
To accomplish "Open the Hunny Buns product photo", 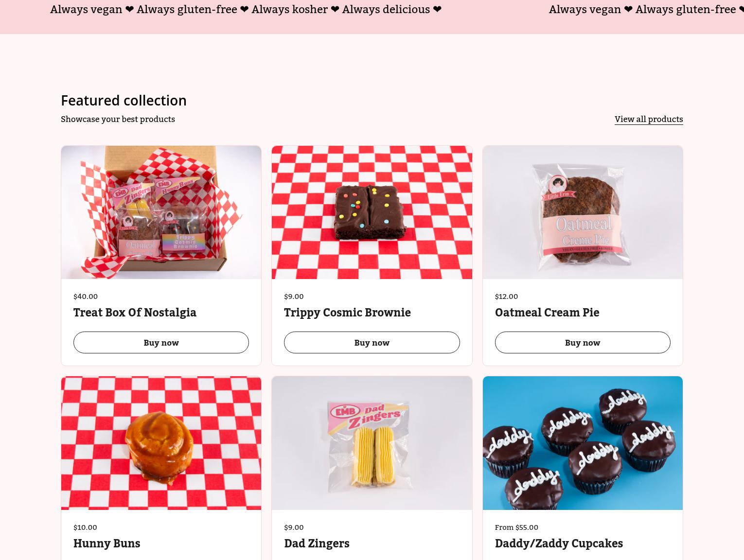I will 161,443.
